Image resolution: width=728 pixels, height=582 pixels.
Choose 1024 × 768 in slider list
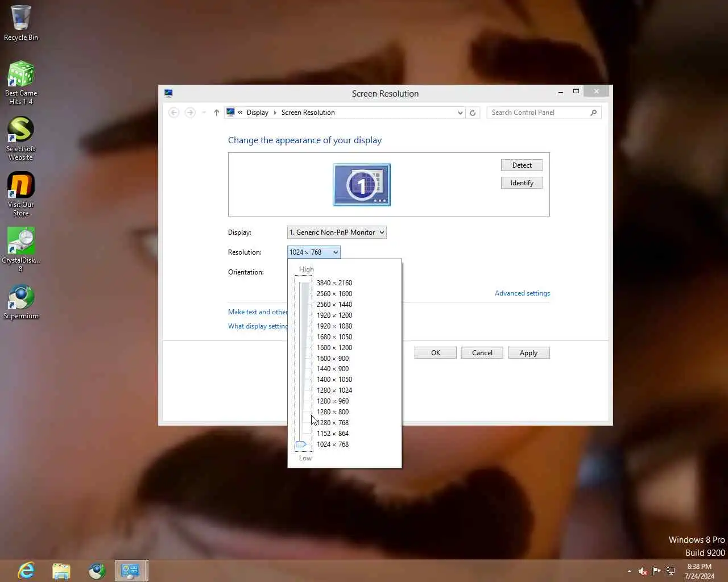333,444
